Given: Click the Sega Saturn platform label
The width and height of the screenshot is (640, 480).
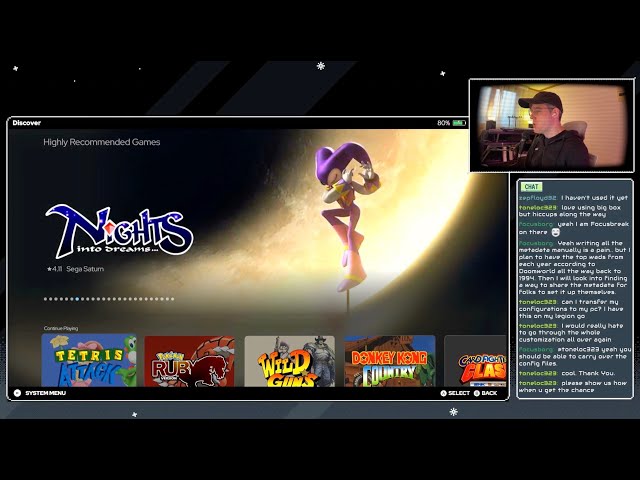Looking at the screenshot, I should [x=85, y=269].
